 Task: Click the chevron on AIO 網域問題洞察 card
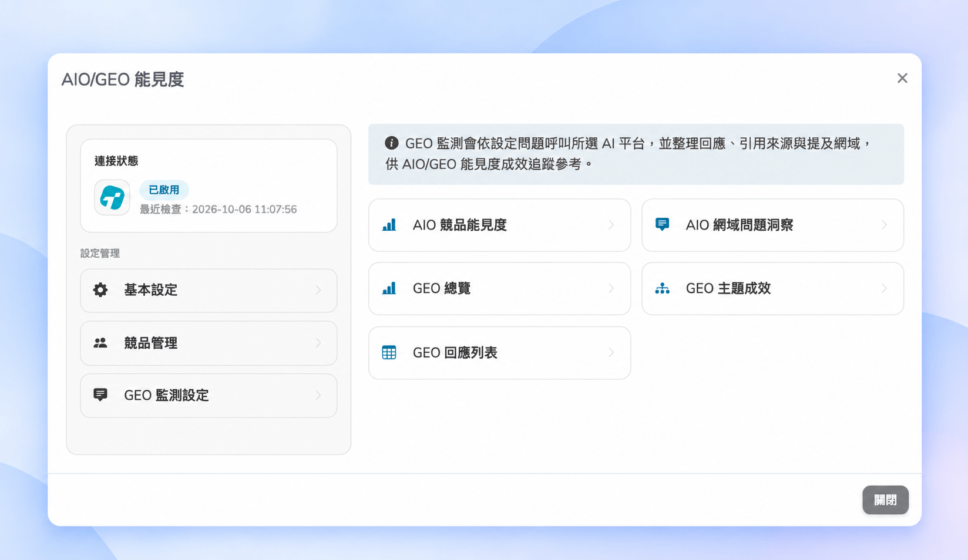point(885,225)
